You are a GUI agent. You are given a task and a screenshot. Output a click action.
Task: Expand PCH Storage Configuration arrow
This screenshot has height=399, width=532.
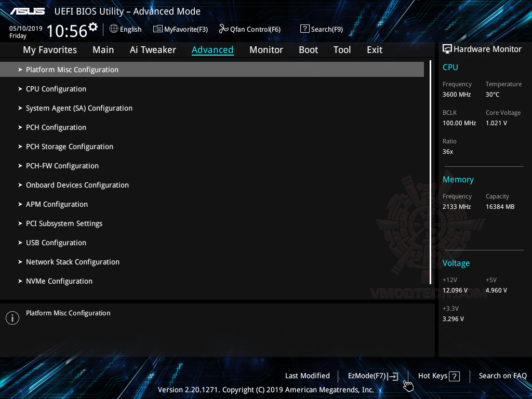(x=20, y=147)
